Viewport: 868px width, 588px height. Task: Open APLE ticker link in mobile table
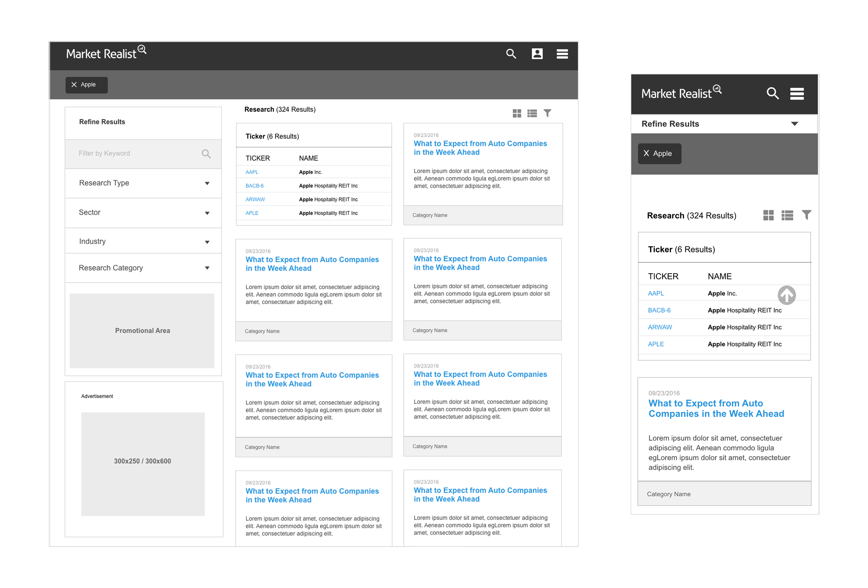pos(656,344)
